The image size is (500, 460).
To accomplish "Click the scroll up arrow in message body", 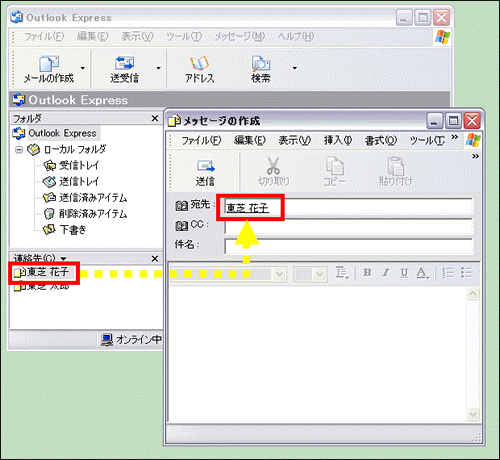I will 473,294.
